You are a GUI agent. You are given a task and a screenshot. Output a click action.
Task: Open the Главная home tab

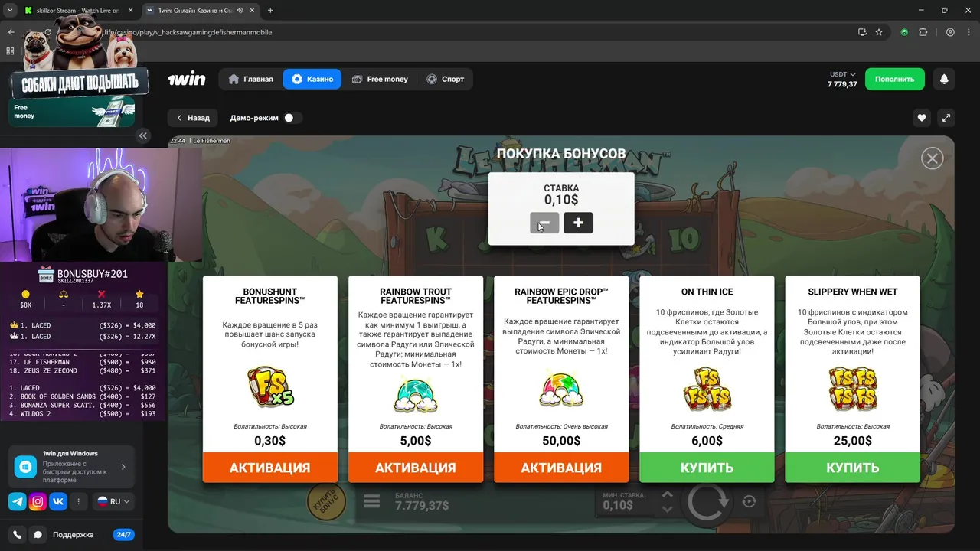(250, 79)
